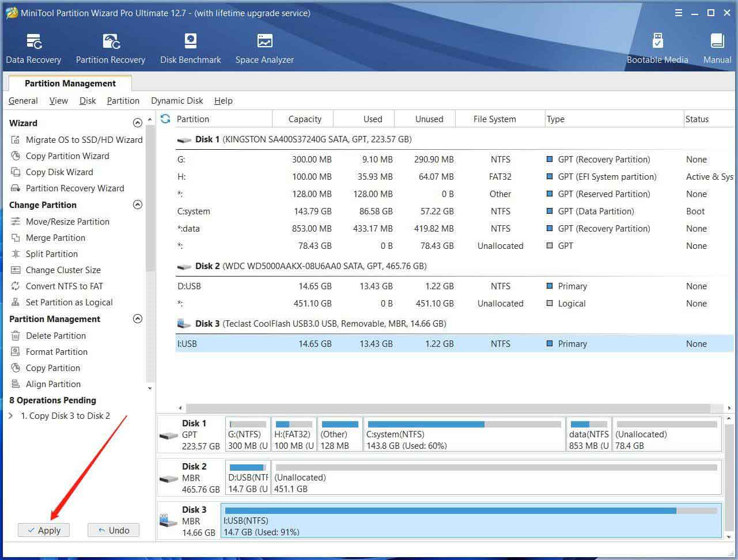Select the 451.1 GB Unallocated block on Disk 2
The image size is (738, 560).
pos(496,478)
